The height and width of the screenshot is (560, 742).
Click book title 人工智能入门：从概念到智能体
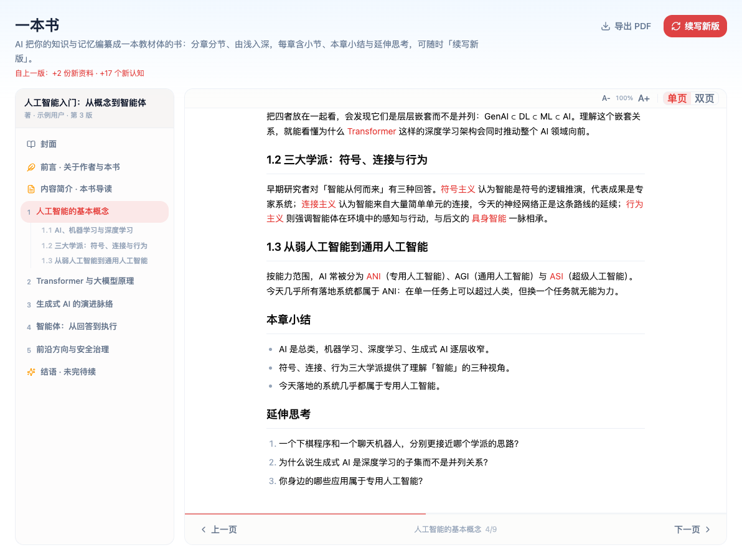85,103
